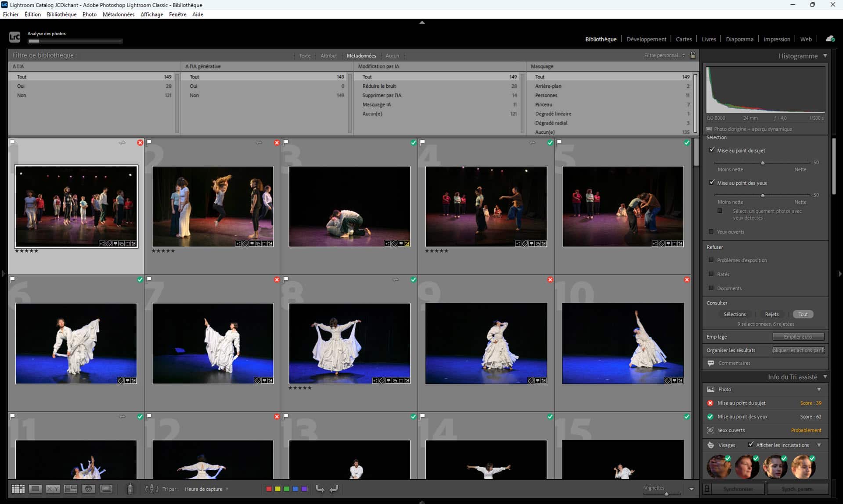
Task: Switch to Grid view in the toolbar
Action: (x=18, y=489)
